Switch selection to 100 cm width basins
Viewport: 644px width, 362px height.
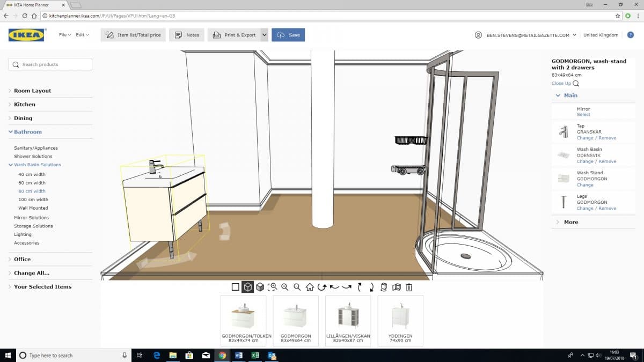(x=33, y=199)
